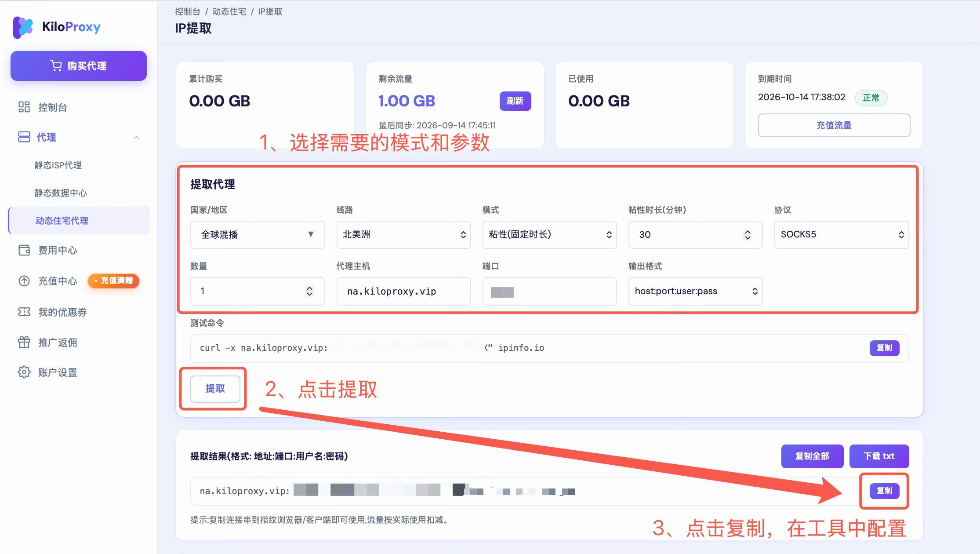
Task: Click the 提取 extract button
Action: [x=215, y=389]
